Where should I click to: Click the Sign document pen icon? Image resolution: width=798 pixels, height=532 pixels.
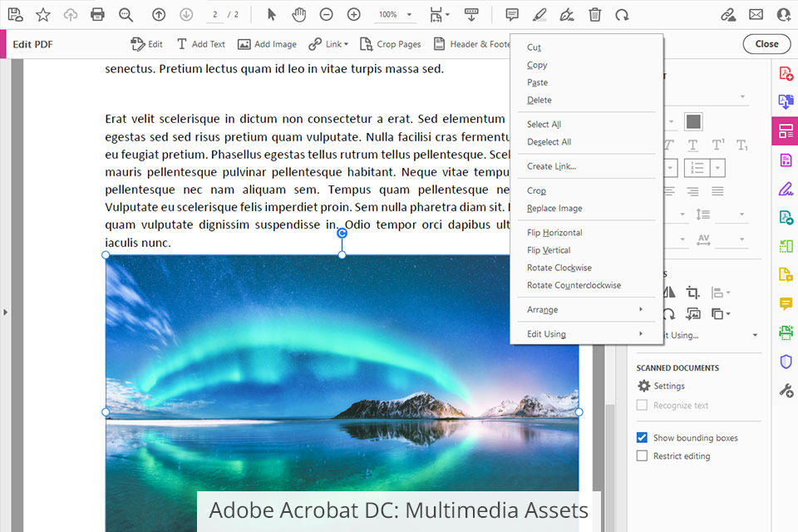pos(567,15)
